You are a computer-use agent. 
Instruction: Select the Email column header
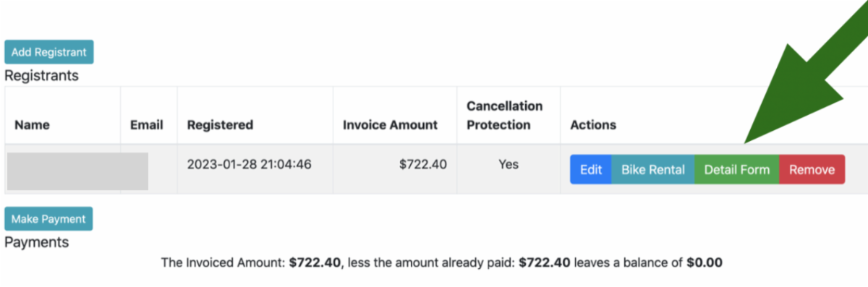tap(147, 124)
